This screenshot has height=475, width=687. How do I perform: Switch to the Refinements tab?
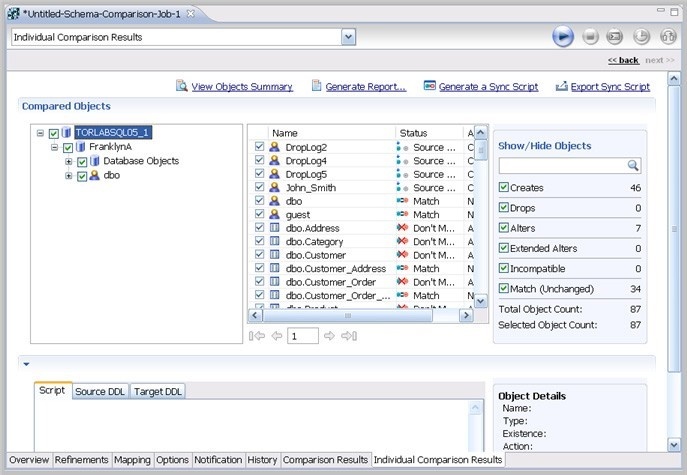[81, 460]
